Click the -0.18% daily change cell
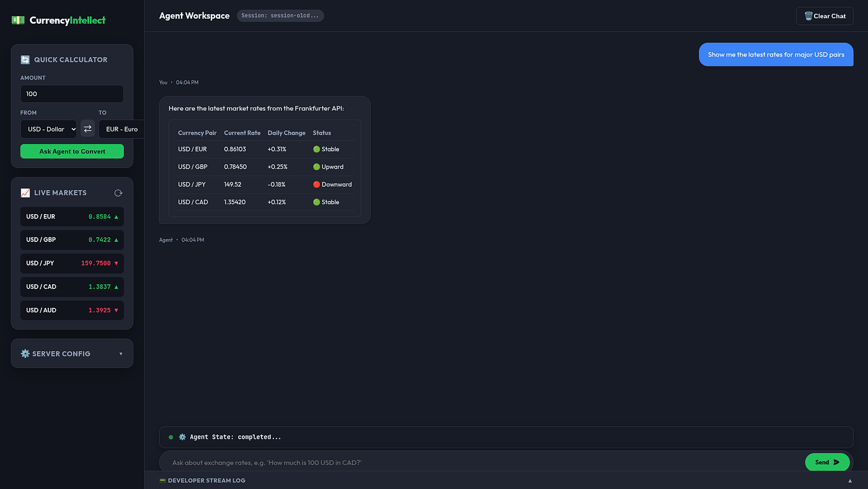This screenshot has width=868, height=489. click(277, 184)
